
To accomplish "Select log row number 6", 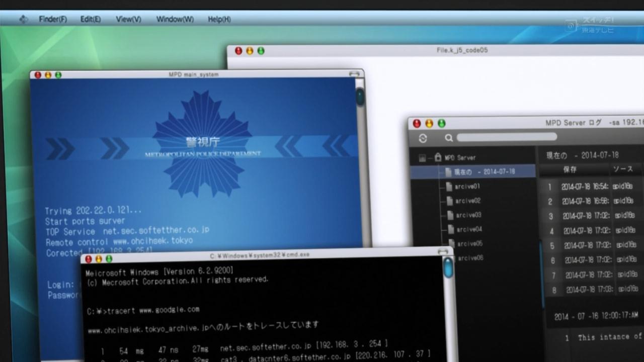I will (x=594, y=260).
